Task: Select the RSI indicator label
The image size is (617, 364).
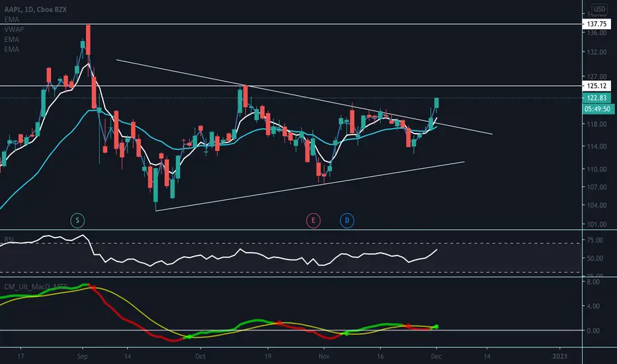Action: coord(9,240)
